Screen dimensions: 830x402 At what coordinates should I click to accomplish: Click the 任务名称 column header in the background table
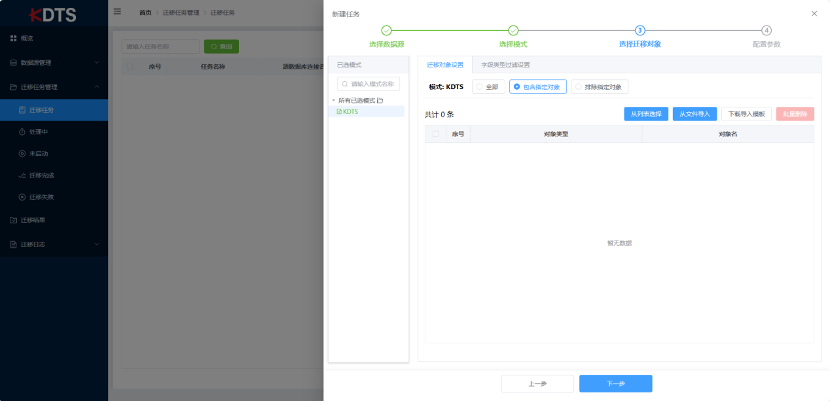213,67
